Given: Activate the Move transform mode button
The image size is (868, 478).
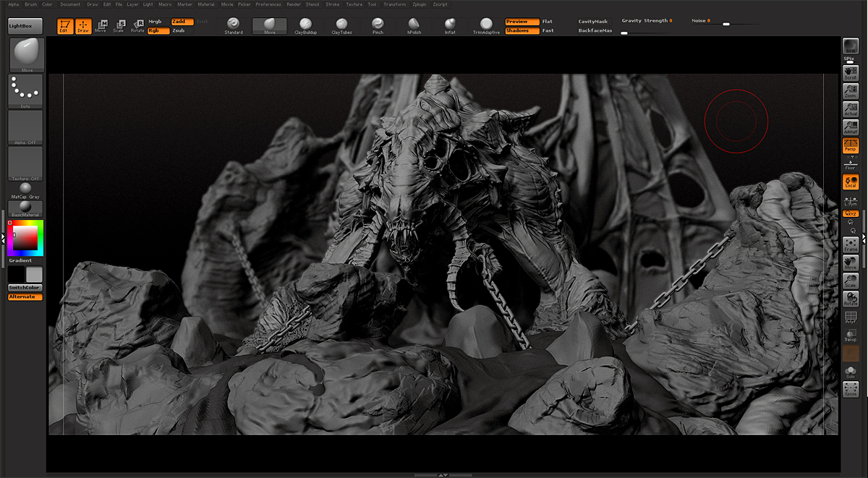Looking at the screenshot, I should tap(101, 26).
